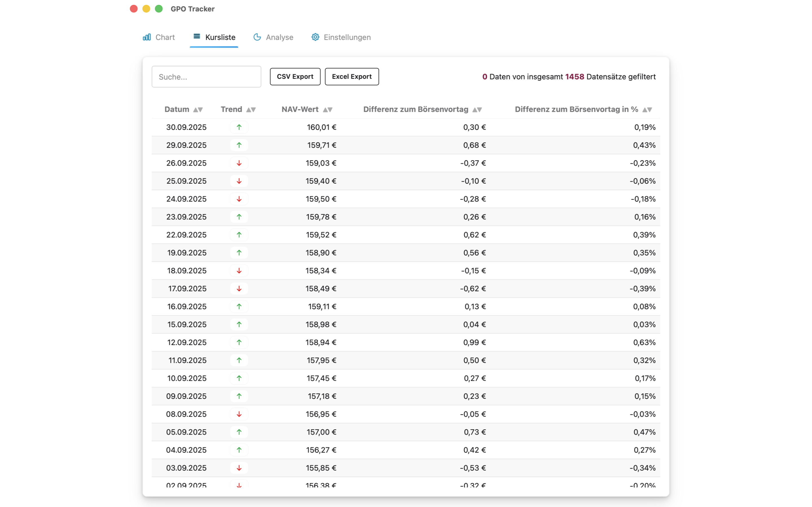
Task: Click the green up-trend arrow for 30.09.2025
Action: click(x=239, y=127)
